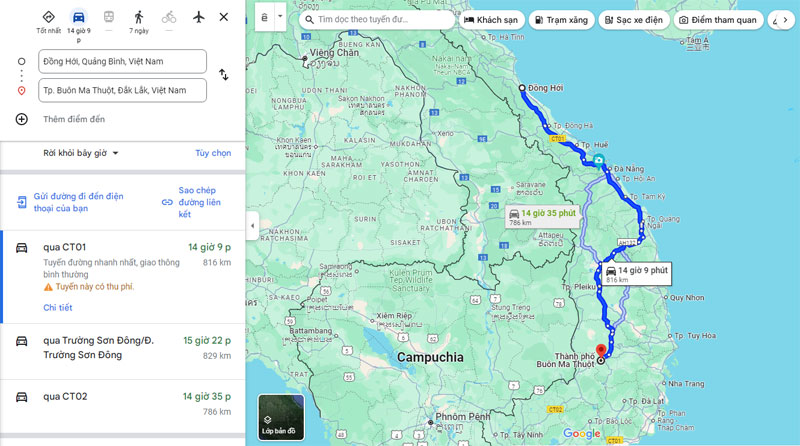
Task: Select the Driving travel mode
Action: click(79, 17)
